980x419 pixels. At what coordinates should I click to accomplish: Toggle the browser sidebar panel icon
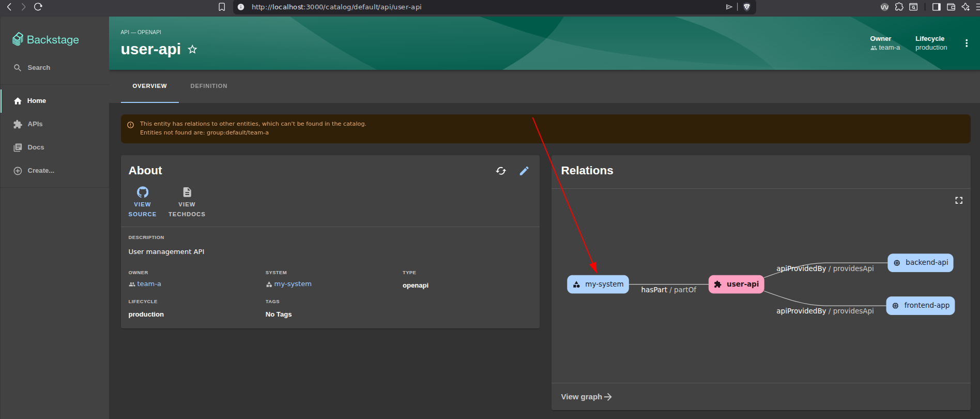pyautogui.click(x=936, y=7)
